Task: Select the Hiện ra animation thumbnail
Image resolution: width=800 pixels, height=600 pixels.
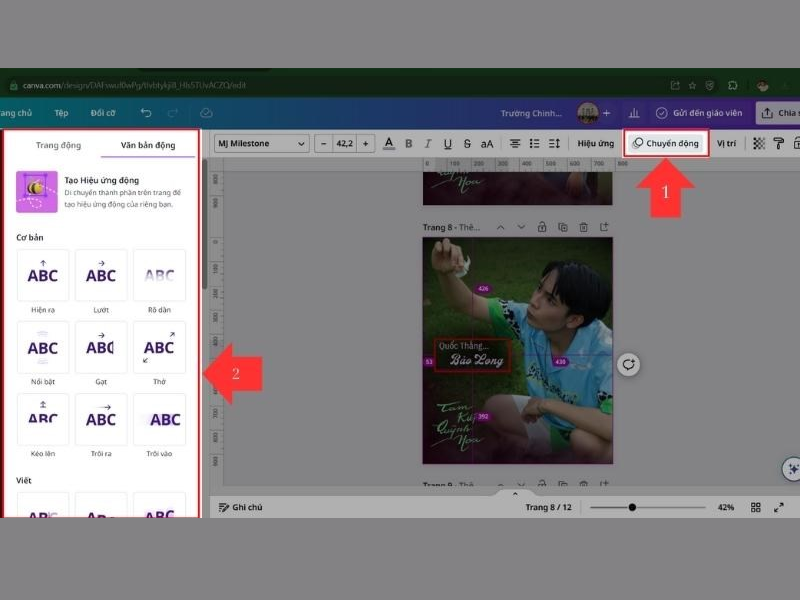Action: pyautogui.click(x=41, y=275)
